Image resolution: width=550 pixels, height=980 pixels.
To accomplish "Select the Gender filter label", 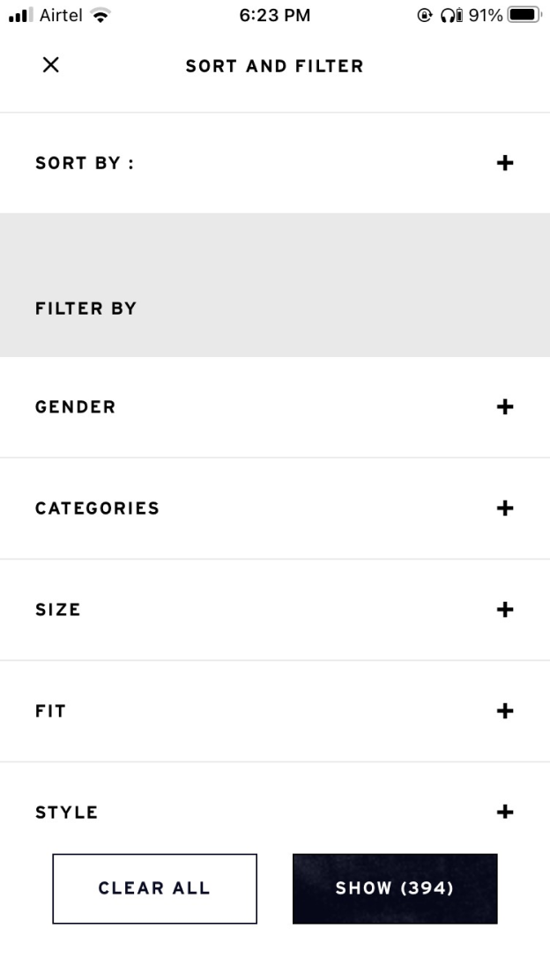I will 76,407.
